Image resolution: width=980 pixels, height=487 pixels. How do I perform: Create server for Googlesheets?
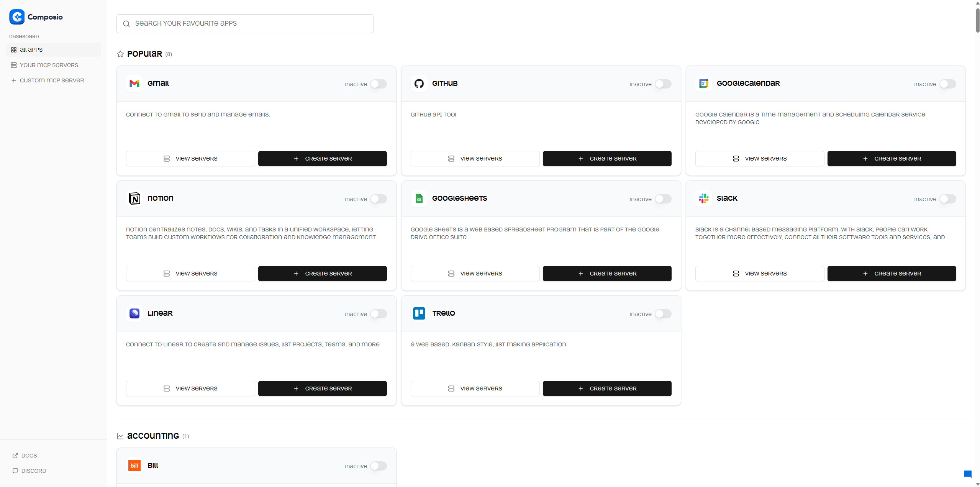pos(607,274)
